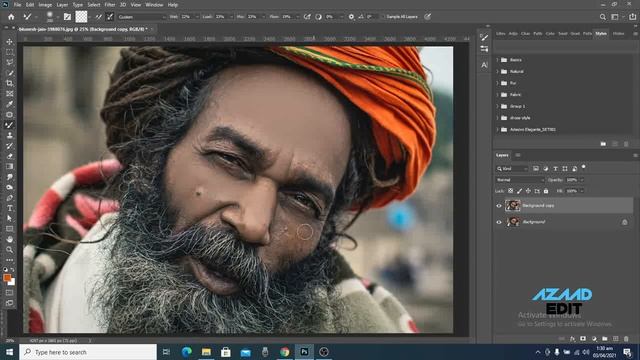Screen dimensions: 640x360
Task: Hide the Background copy layer
Action: point(499,206)
